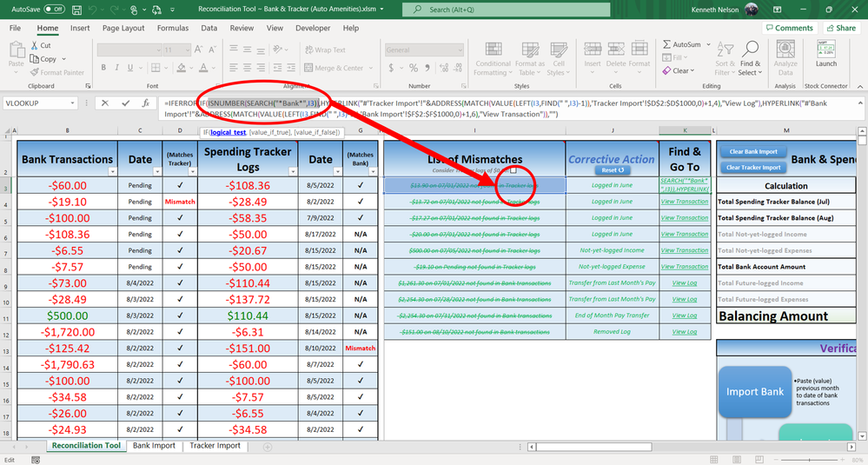Click in the formula bar text

508,109
